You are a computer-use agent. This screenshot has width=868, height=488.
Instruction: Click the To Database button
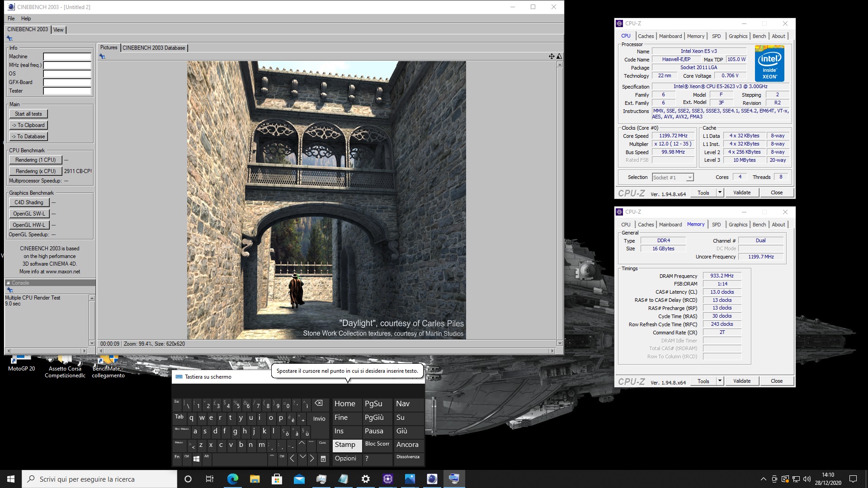click(x=28, y=136)
